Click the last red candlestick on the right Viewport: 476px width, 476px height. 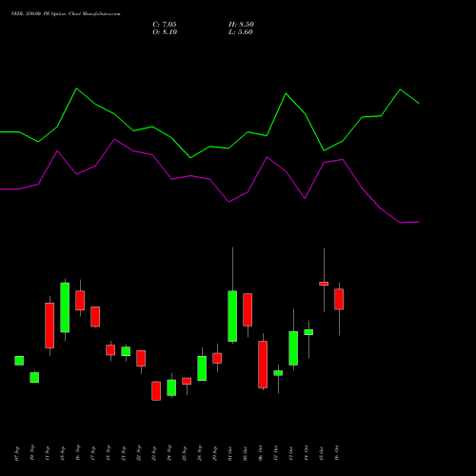tap(339, 299)
